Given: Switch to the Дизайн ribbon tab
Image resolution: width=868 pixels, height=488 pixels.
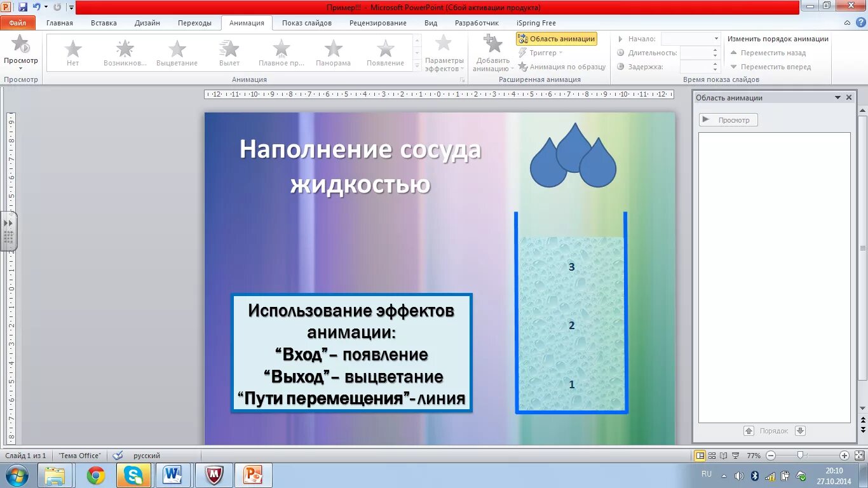Looking at the screenshot, I should point(147,23).
